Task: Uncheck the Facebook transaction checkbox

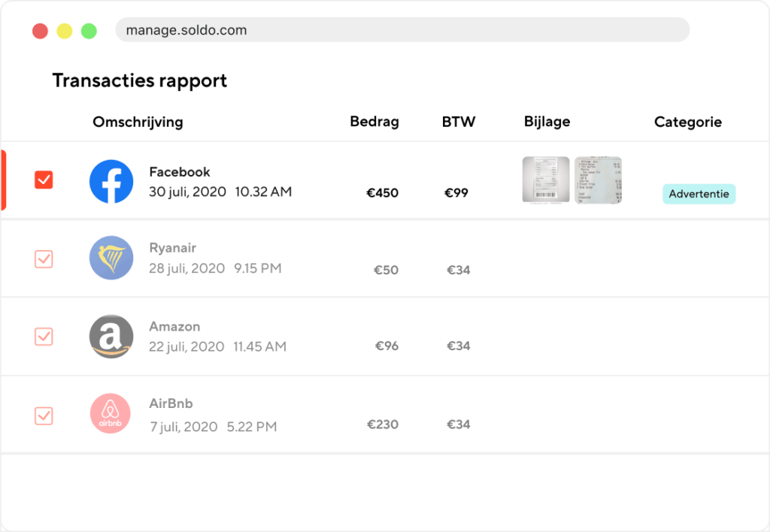Action: tap(44, 180)
